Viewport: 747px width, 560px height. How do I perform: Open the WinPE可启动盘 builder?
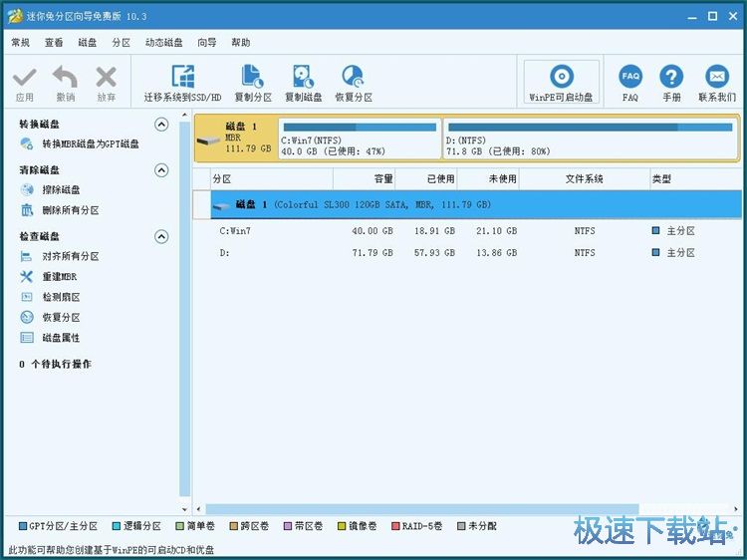[562, 78]
